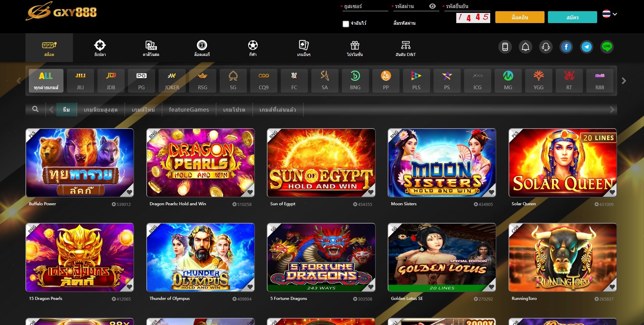The height and width of the screenshot is (325, 644).
Task: Open the Lottery menu
Action: click(202, 48)
